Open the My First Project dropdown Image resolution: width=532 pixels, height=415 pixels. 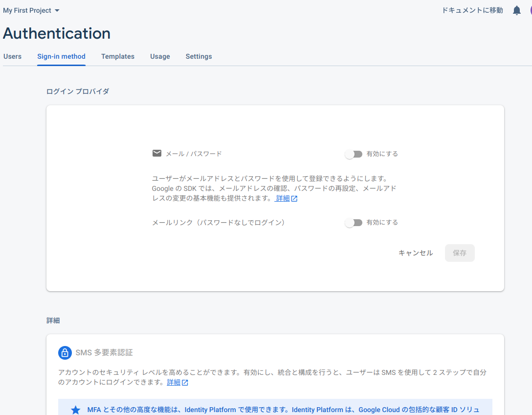(31, 11)
